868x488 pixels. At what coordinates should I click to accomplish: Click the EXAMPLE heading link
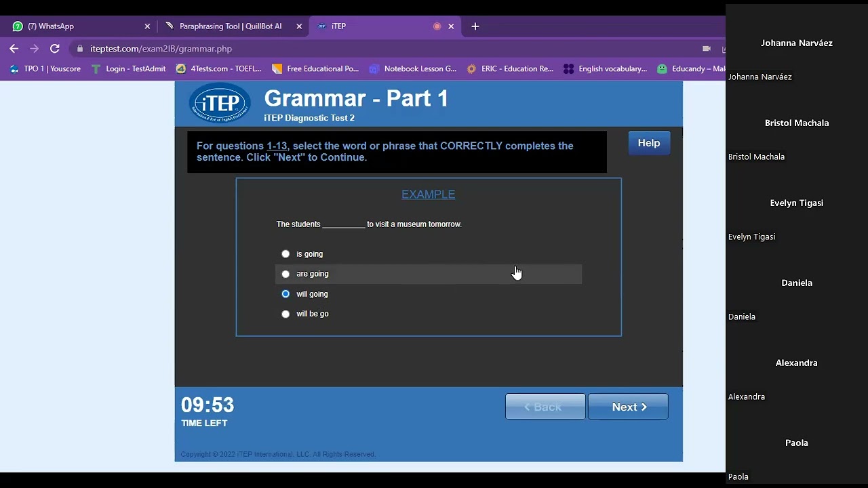click(x=428, y=195)
